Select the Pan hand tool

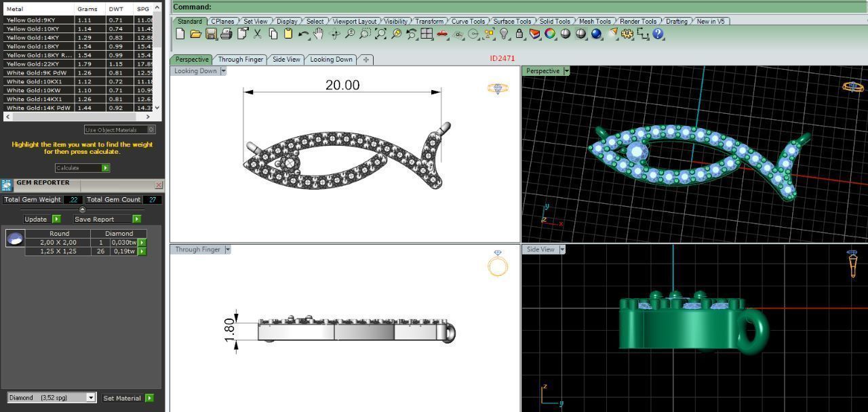point(318,33)
